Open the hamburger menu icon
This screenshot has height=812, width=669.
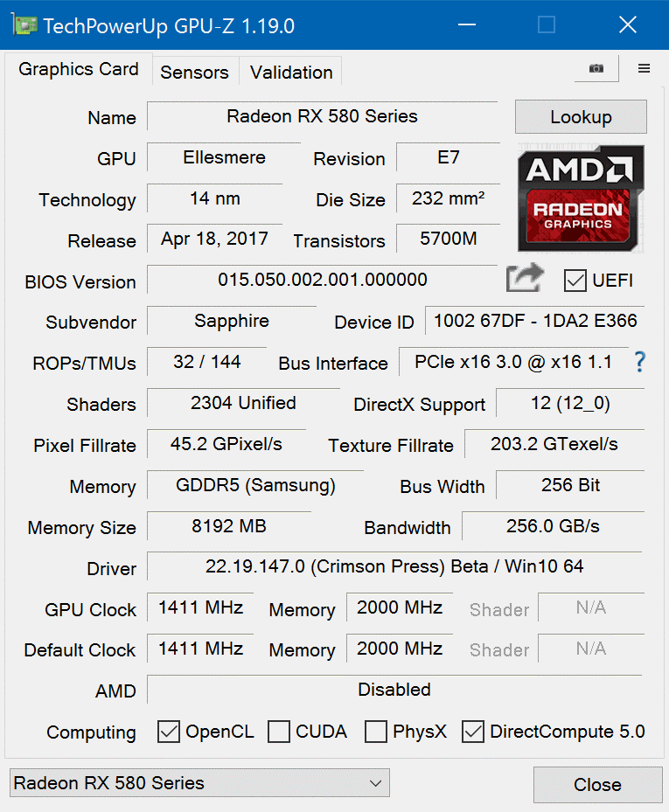pos(645,69)
